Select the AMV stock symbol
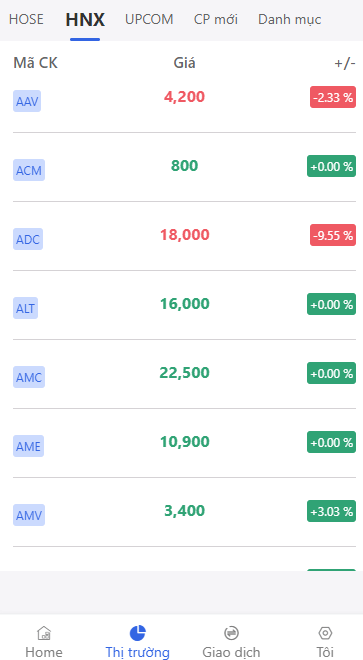The image size is (363, 660). 29,515
